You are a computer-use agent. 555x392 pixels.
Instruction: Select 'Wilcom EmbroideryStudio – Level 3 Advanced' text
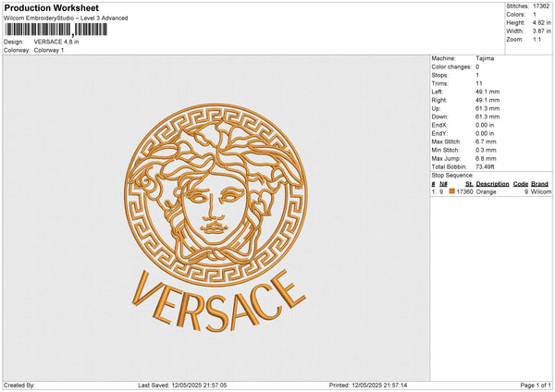[66, 18]
